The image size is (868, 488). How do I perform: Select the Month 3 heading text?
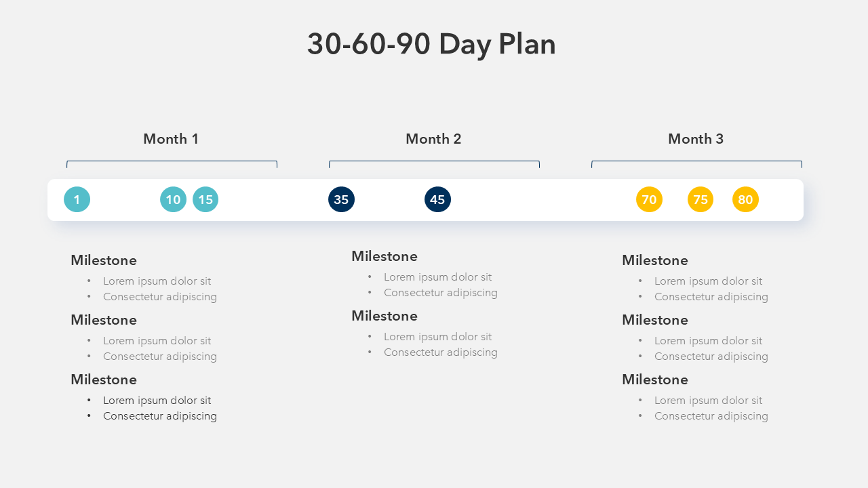coord(696,139)
